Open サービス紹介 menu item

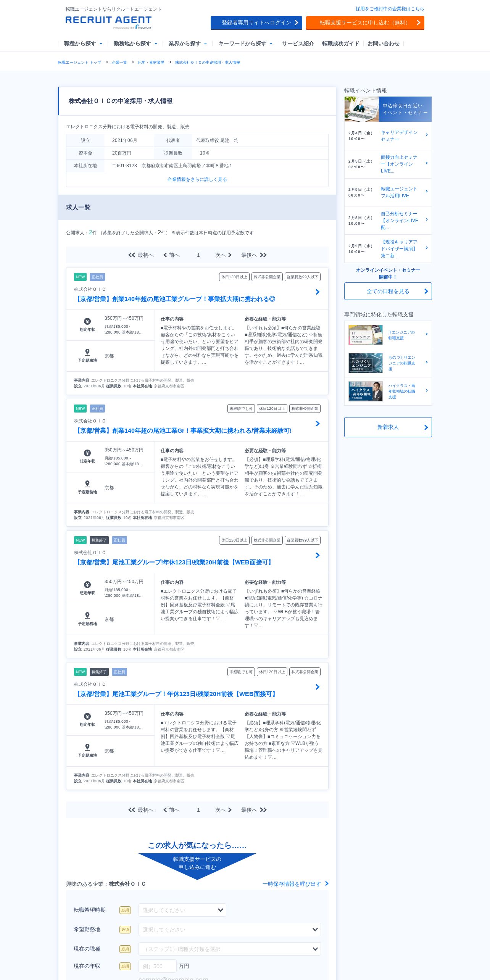point(298,44)
